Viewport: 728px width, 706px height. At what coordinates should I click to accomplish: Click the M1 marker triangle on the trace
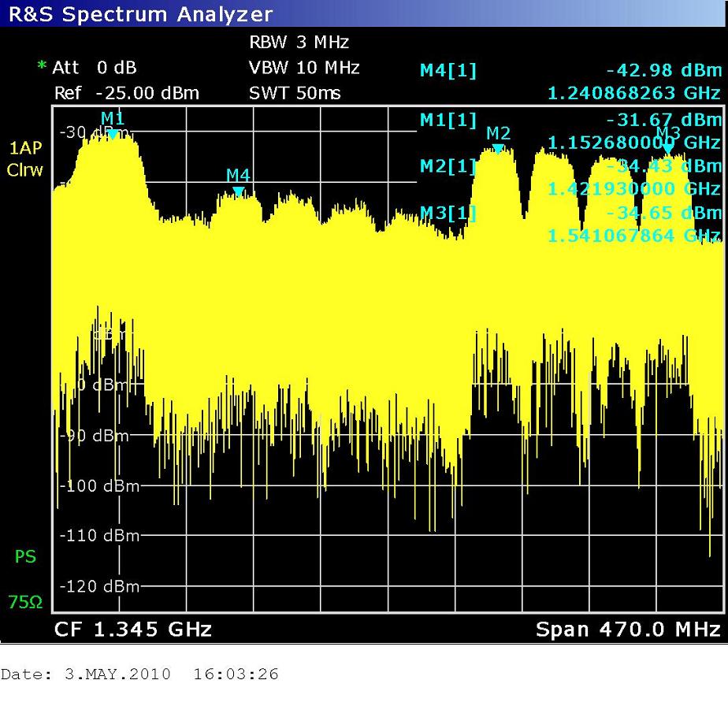[113, 135]
